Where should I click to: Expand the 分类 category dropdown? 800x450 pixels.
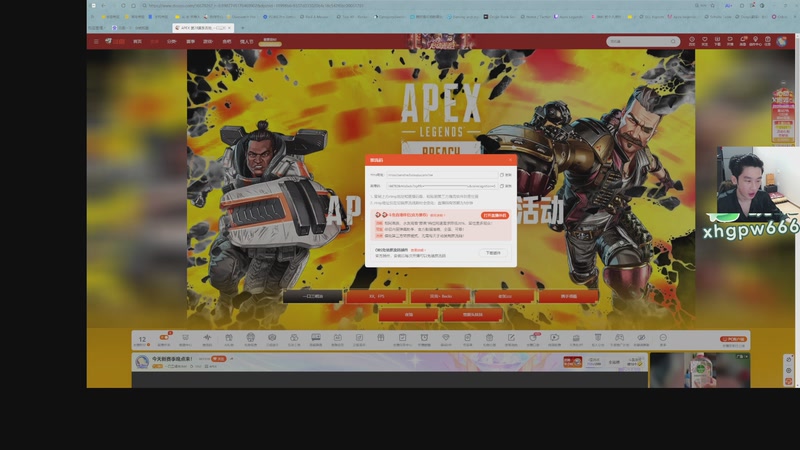click(x=171, y=41)
